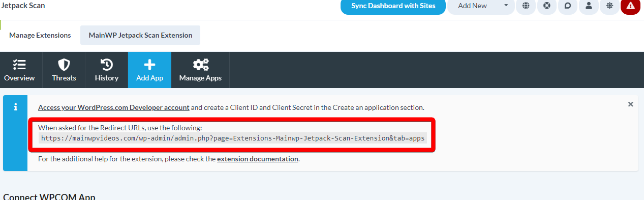Open Access your WordPress.com Developer account link
This screenshot has width=644, height=200.
114,107
